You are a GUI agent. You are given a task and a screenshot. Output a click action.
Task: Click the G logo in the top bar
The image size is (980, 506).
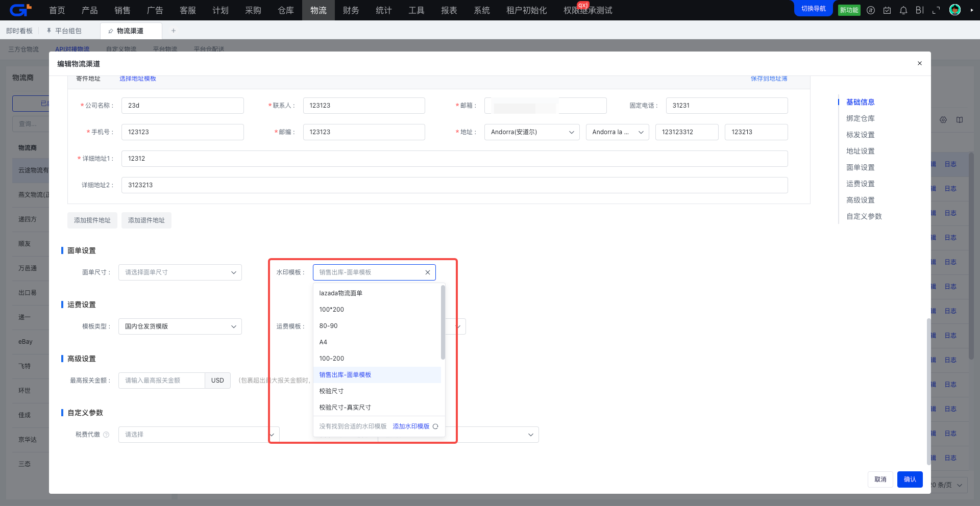point(21,10)
